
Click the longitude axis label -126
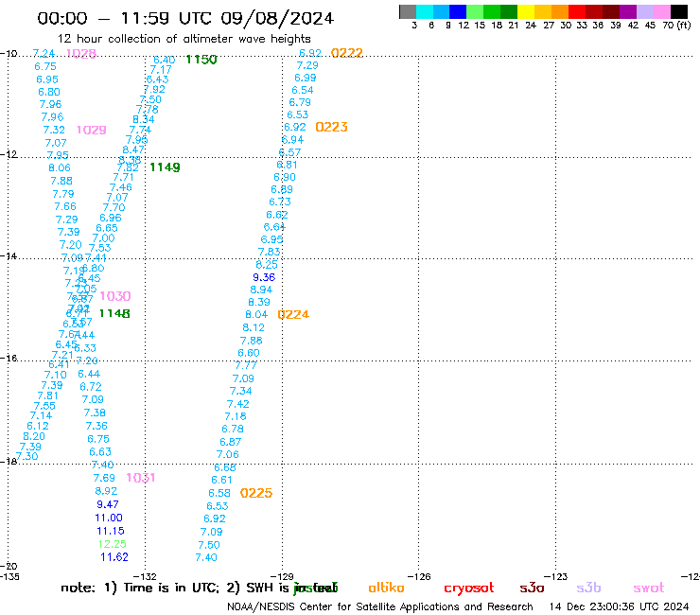coord(419,576)
